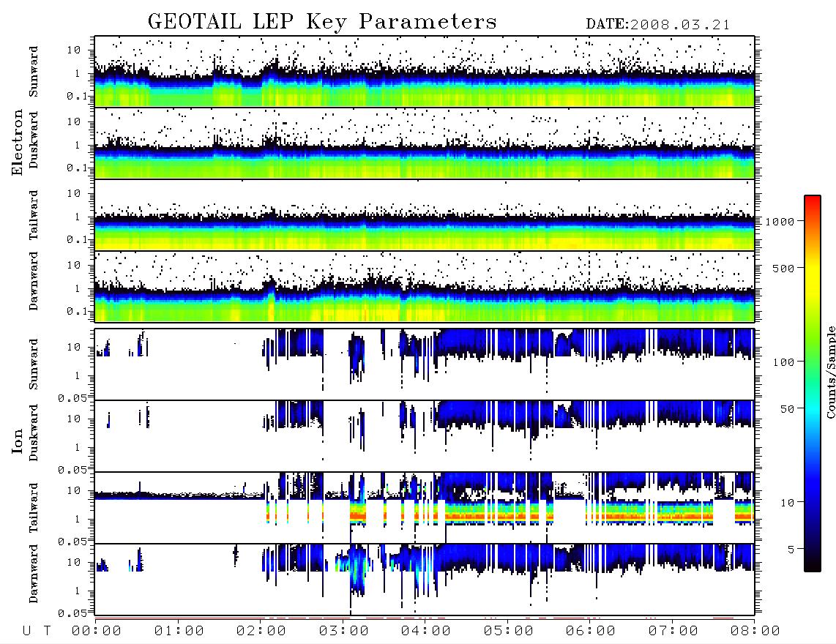Viewport: 836px width, 644px height.
Task: Click the 0.05 tick of Ion Dawnward panel
Action: point(72,613)
